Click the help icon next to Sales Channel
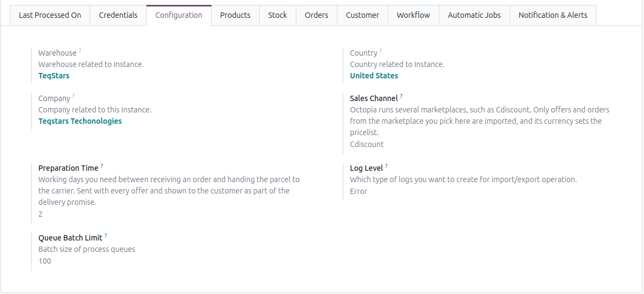Image resolution: width=644 pixels, height=294 pixels. (x=401, y=96)
